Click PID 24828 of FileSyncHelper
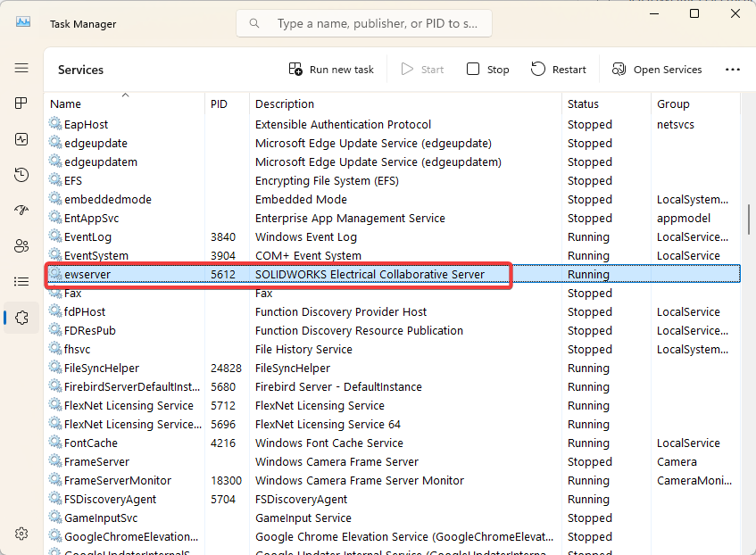The width and height of the screenshot is (756, 555). [226, 368]
